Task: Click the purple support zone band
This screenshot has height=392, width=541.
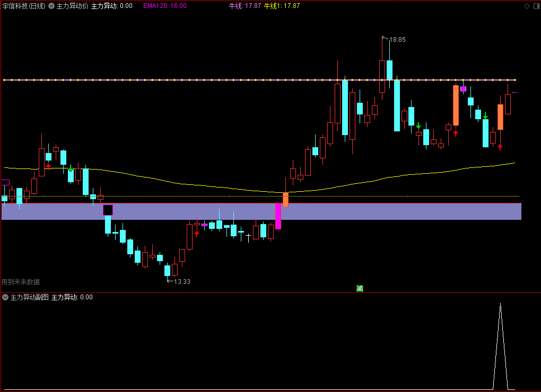Action: [261, 211]
